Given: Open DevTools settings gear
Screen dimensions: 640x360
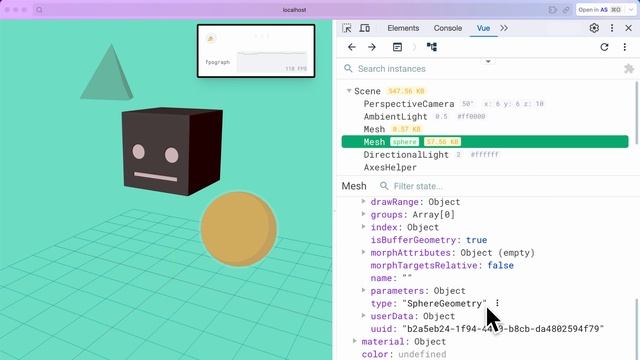Looking at the screenshot, I should [x=594, y=28].
